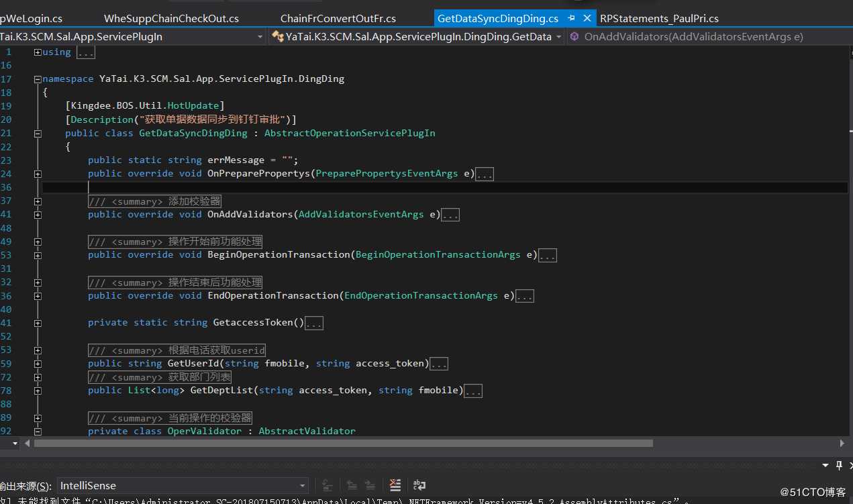Switch to WheSuppChainCheckOut.cs tab
853x504 pixels.
[x=171, y=19]
